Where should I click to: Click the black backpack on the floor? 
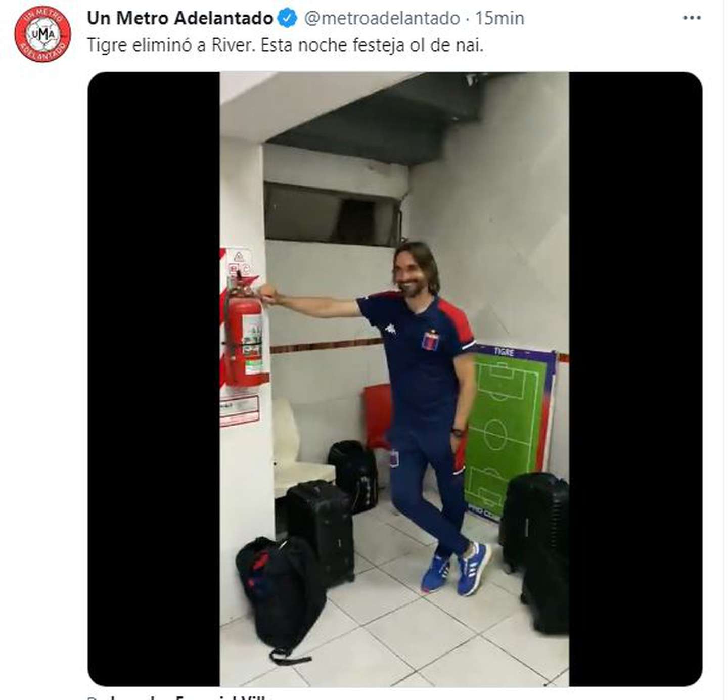[x=281, y=599]
